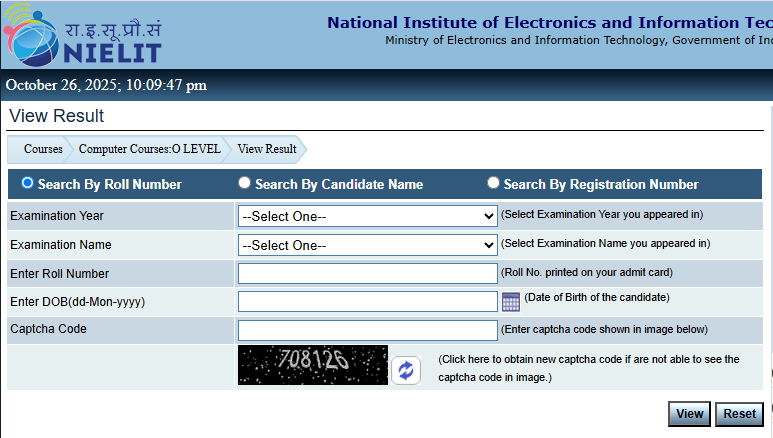Focus the Enter Roll Number field
The height and width of the screenshot is (438, 773).
[367, 273]
